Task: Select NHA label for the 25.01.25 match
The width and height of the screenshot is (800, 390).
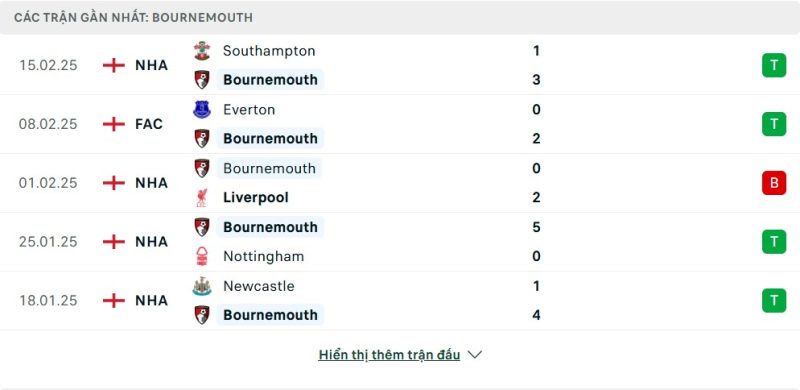Action: (152, 241)
